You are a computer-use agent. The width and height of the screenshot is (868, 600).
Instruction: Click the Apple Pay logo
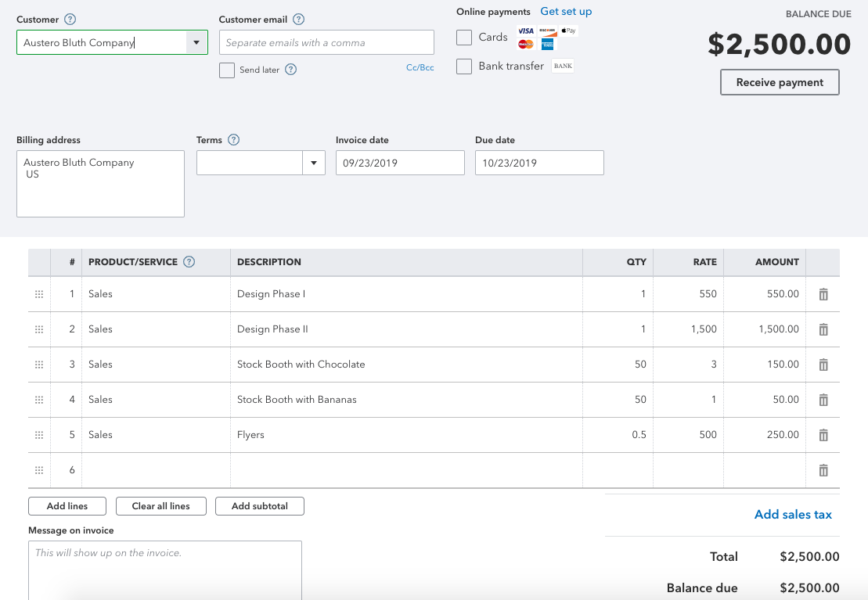[568, 31]
